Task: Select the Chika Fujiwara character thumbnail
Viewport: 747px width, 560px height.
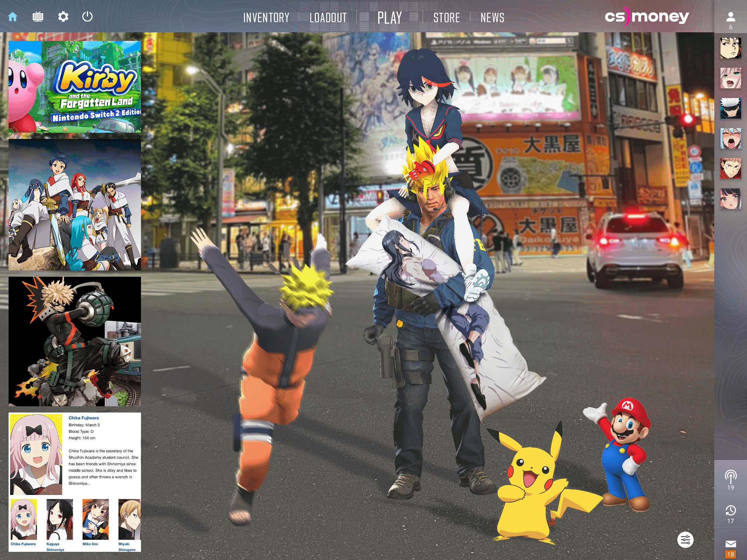Action: [x=24, y=520]
